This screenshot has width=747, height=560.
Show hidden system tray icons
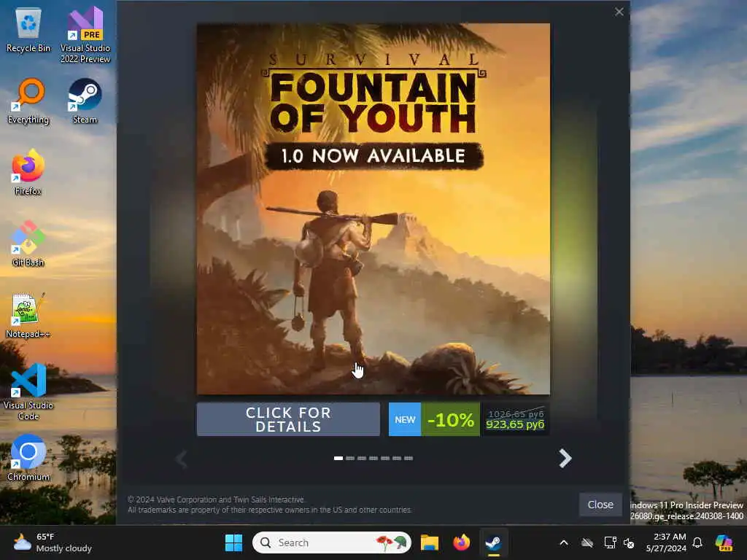(564, 542)
